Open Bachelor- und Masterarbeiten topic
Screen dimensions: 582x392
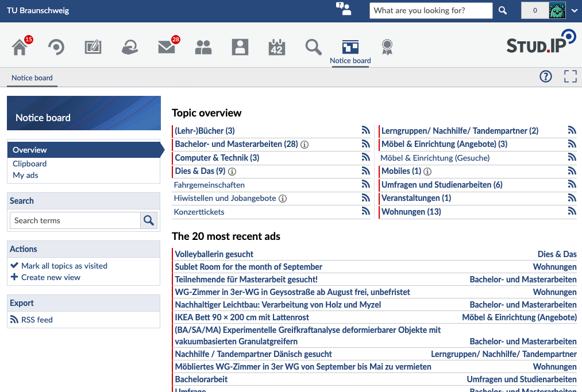pyautogui.click(x=237, y=144)
